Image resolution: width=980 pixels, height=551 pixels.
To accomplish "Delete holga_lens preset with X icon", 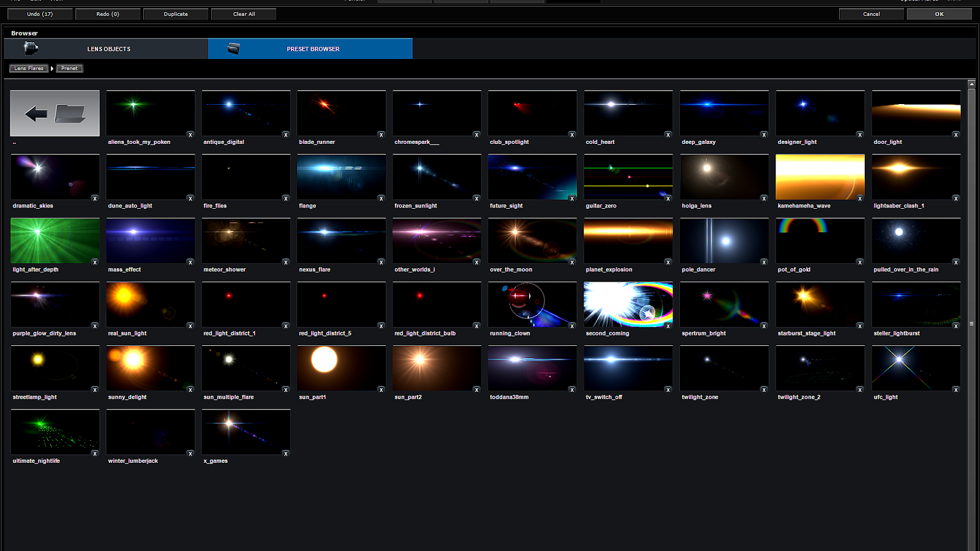I will pos(764,198).
